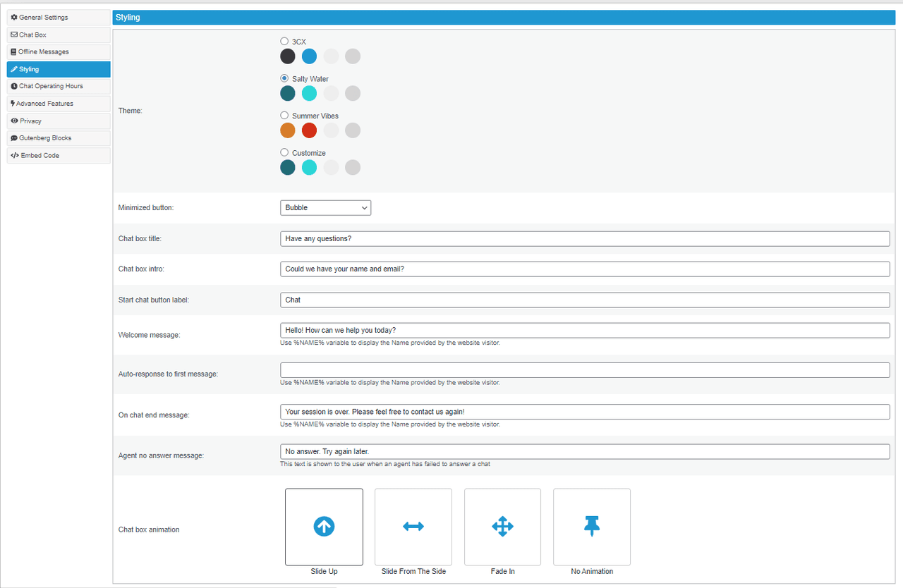Click the clock icon beside Chat Operating Hours
The image size is (903, 588).
14,86
